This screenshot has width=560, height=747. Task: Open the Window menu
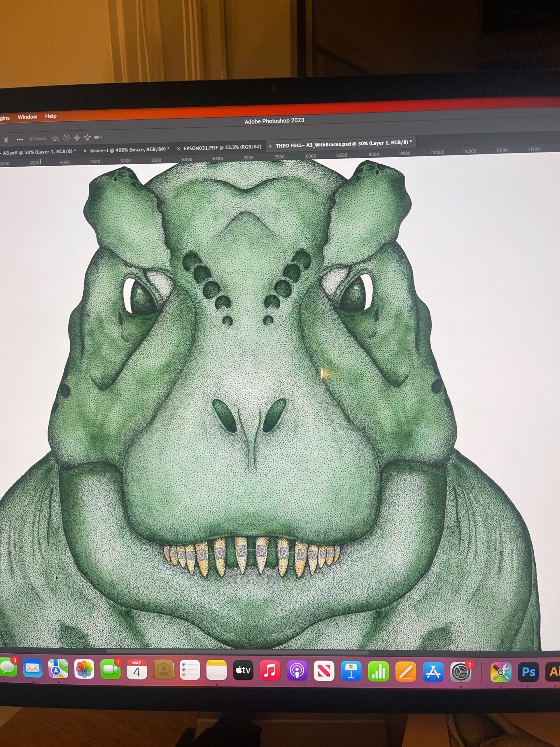click(x=27, y=117)
